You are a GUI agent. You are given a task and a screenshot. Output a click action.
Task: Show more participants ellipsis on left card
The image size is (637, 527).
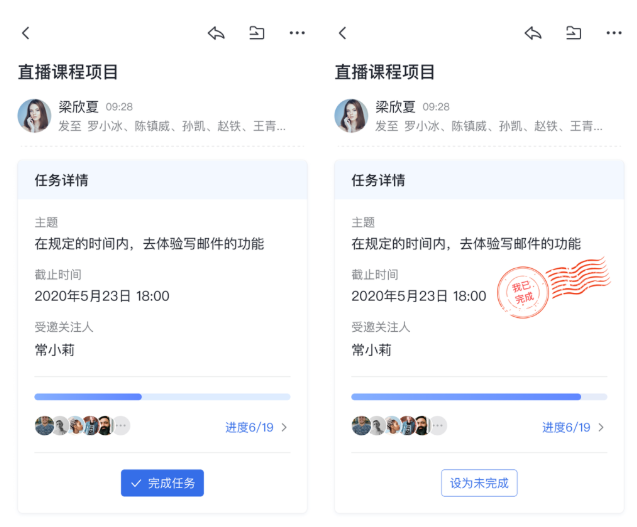point(121,426)
